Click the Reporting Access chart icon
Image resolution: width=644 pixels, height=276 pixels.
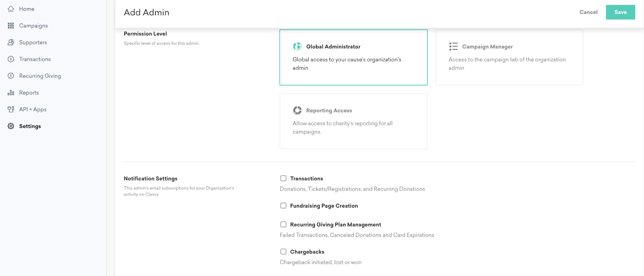[x=297, y=110]
